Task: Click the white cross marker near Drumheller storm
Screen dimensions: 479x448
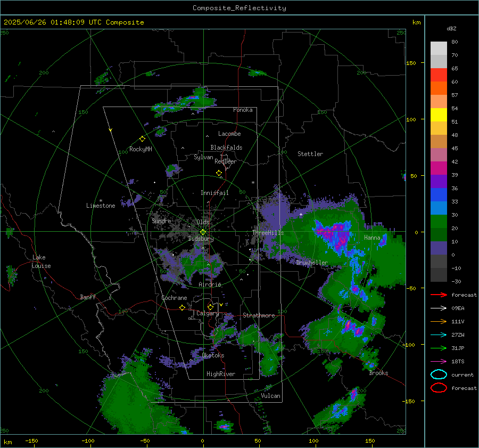Action: (301, 214)
